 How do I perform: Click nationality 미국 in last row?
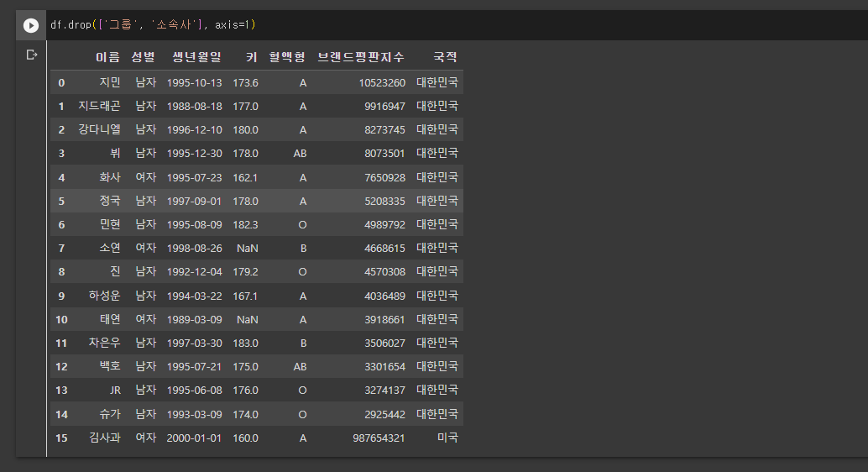pyautogui.click(x=447, y=438)
